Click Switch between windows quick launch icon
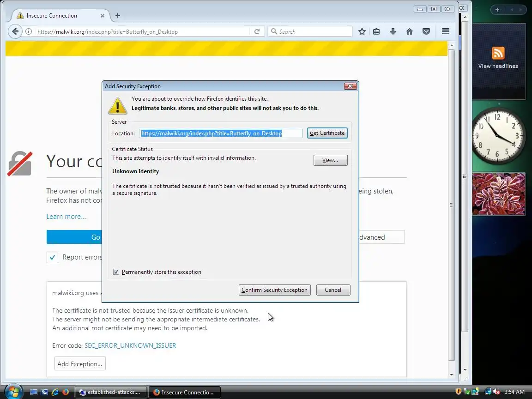Image resolution: width=532 pixels, height=399 pixels. coord(44,392)
